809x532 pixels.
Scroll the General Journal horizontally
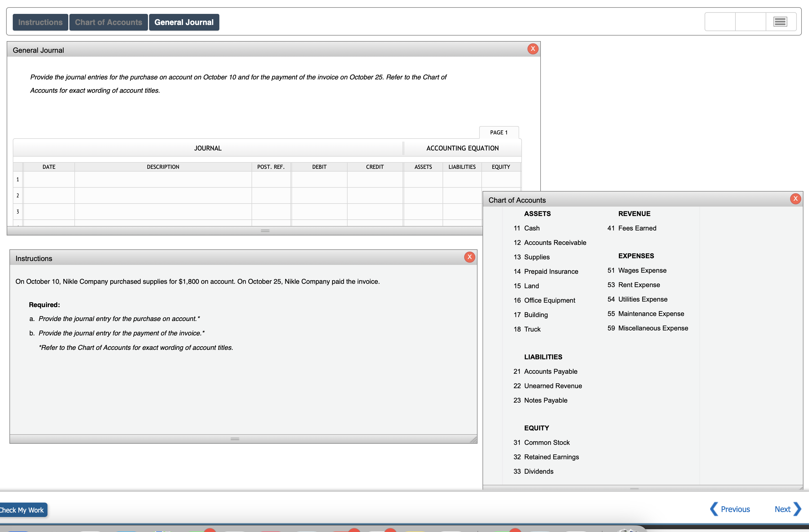click(265, 232)
